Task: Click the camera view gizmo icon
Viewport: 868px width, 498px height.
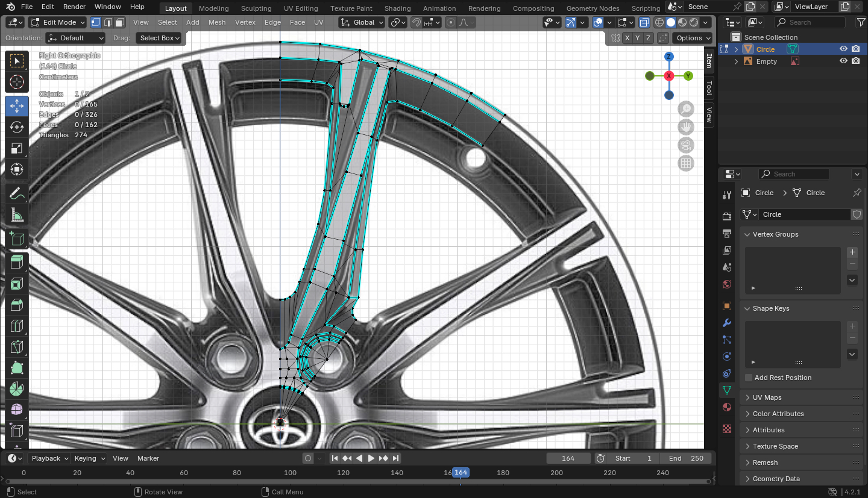Action: tap(685, 145)
